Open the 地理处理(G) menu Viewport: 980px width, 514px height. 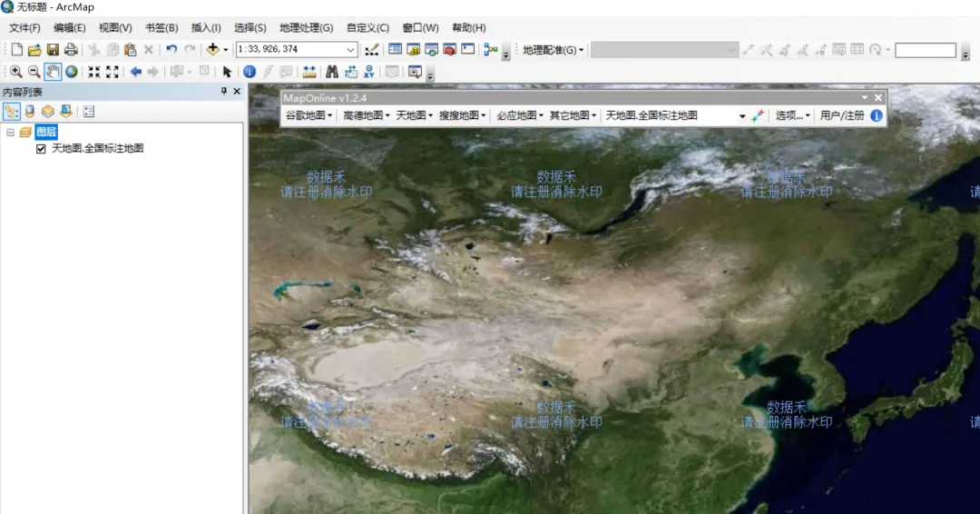coord(307,27)
